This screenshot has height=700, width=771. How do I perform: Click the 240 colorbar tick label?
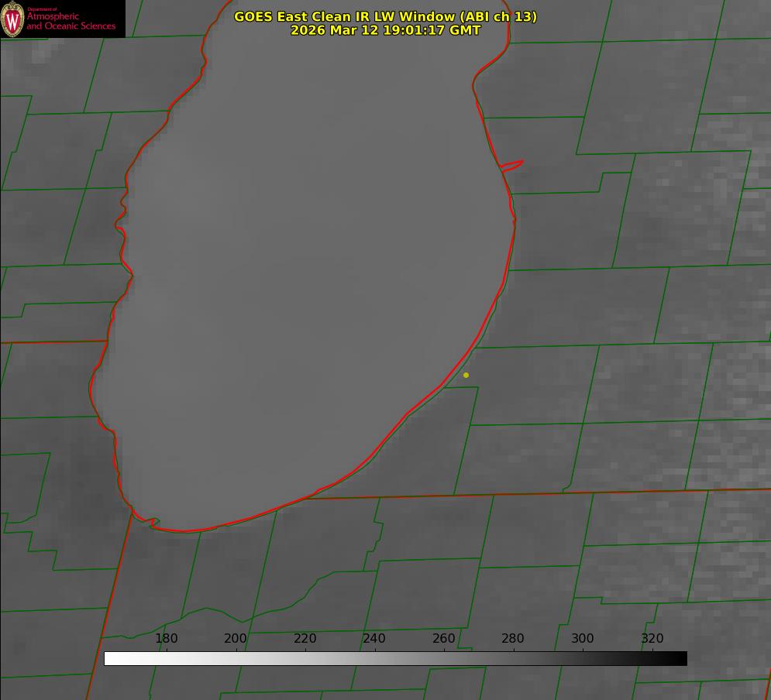(374, 639)
